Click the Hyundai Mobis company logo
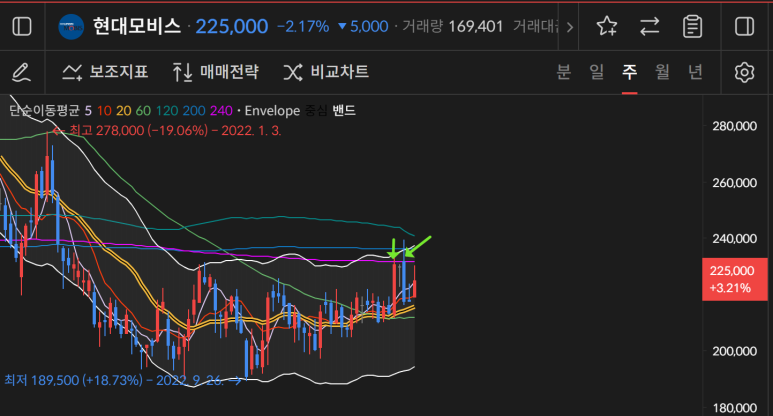The height and width of the screenshot is (416, 773). [71, 27]
